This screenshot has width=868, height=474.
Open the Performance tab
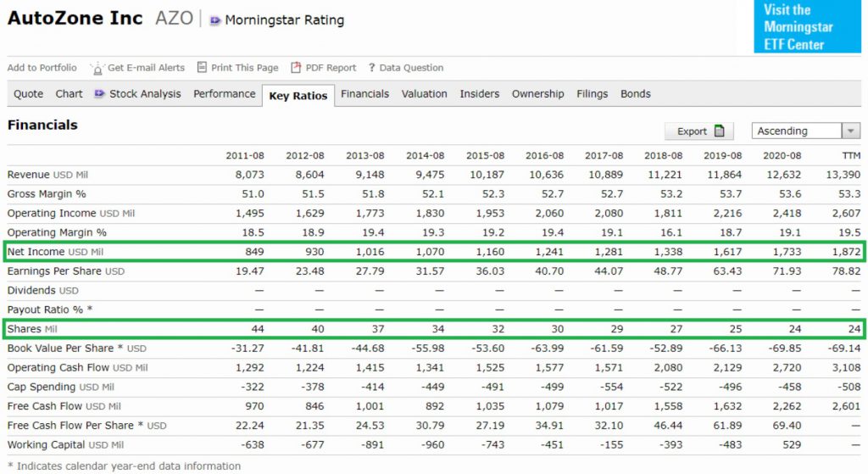224,93
